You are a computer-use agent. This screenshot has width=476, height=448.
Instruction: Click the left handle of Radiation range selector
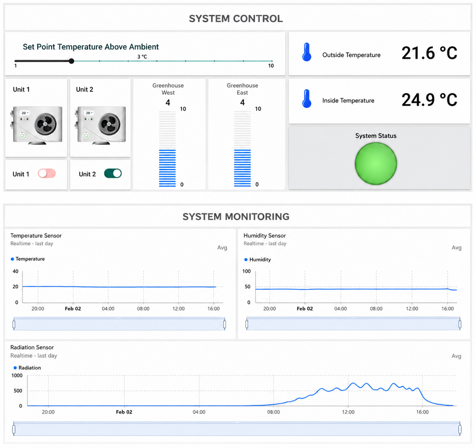(14, 429)
